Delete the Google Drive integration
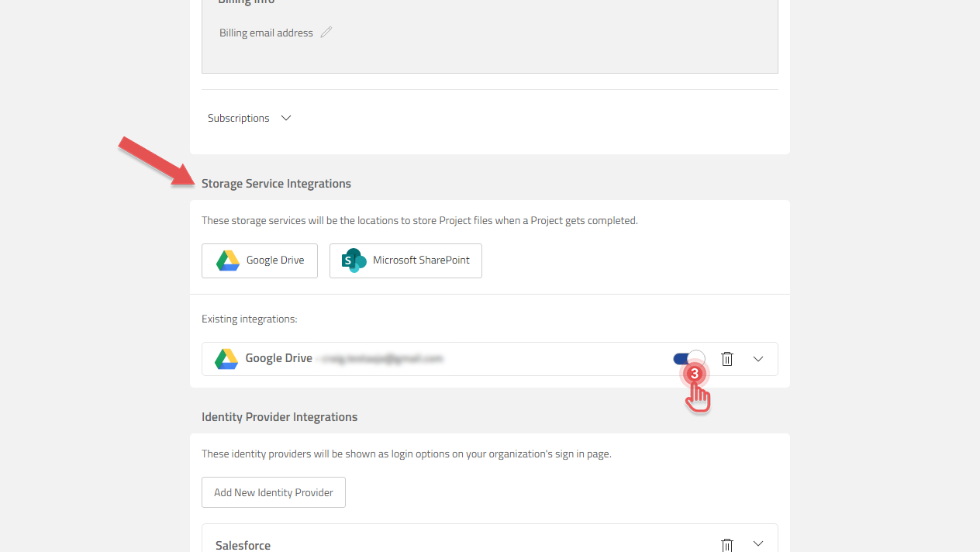This screenshot has height=552, width=980. coord(726,358)
